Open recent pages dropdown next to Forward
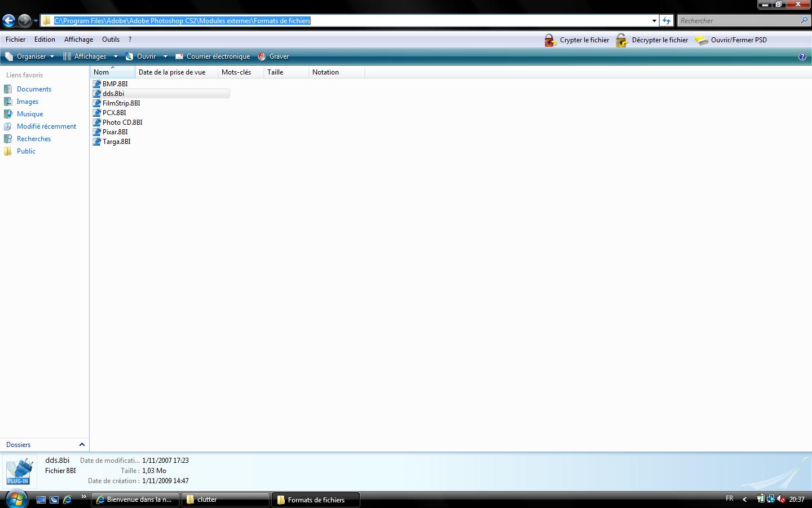 pos(36,21)
